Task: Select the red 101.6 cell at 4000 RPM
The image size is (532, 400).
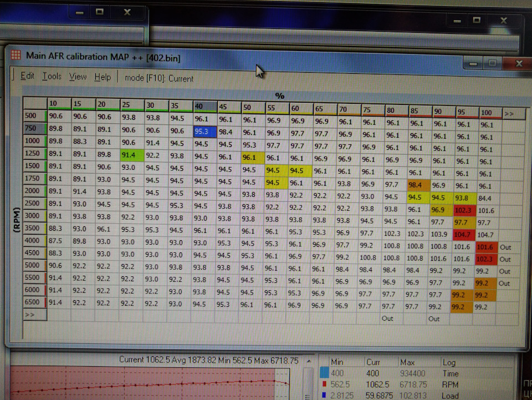Action: [487, 247]
